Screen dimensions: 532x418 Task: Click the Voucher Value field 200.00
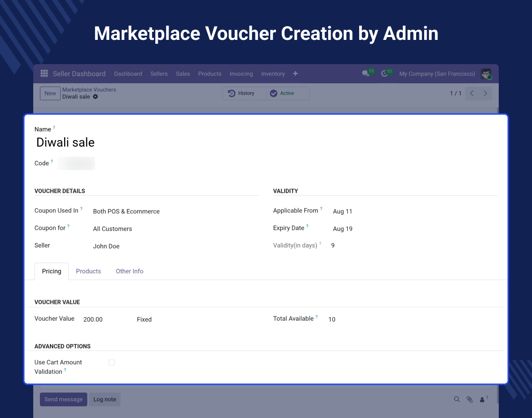[x=93, y=319]
